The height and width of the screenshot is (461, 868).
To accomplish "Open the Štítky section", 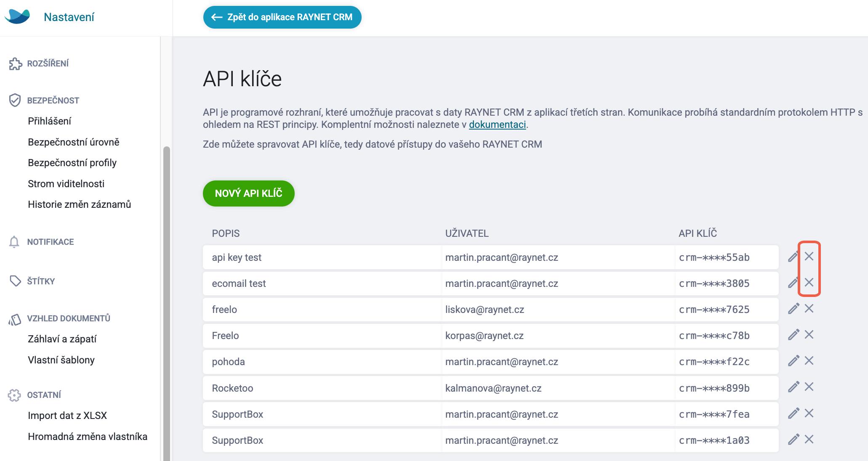I will click(41, 281).
